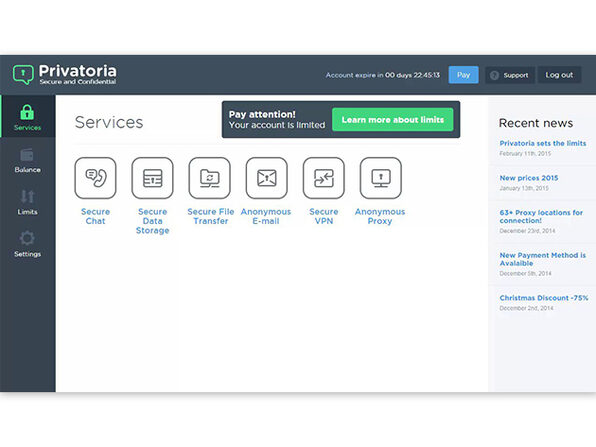Click the Services page heading
The image size is (596, 447).
coord(109,122)
